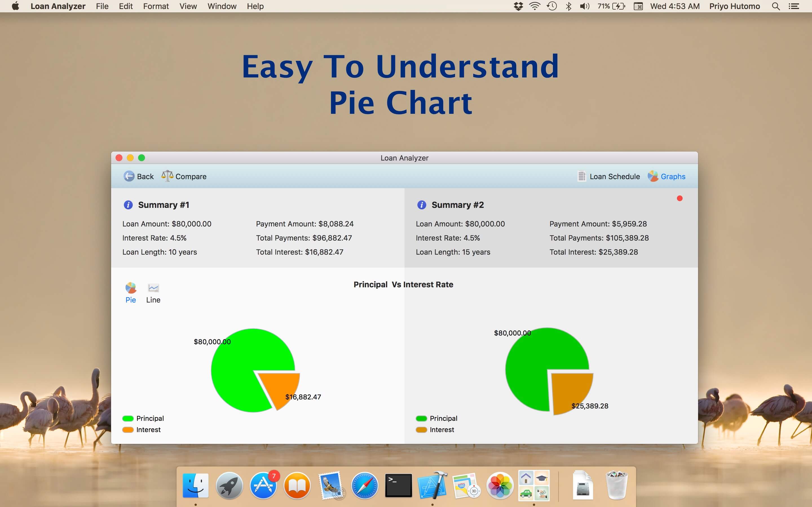Remove Summary #2 with the red dot
The width and height of the screenshot is (812, 507).
pos(679,199)
